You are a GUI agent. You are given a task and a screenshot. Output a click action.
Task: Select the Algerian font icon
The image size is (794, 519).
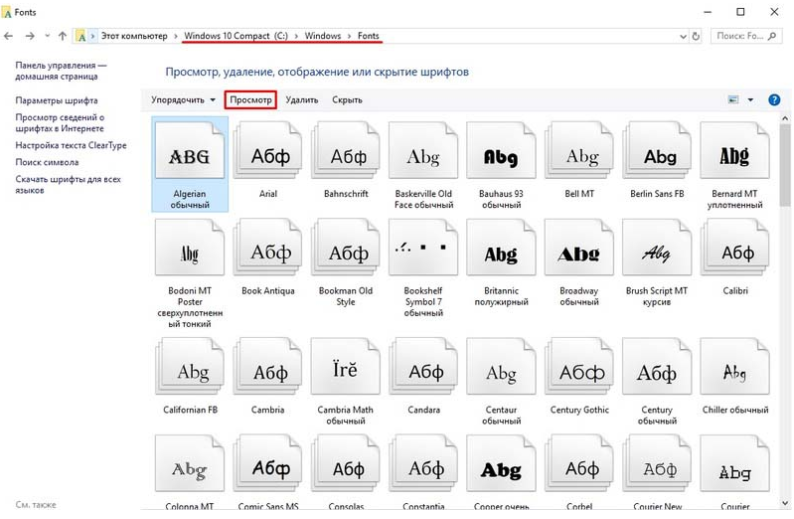tap(189, 150)
